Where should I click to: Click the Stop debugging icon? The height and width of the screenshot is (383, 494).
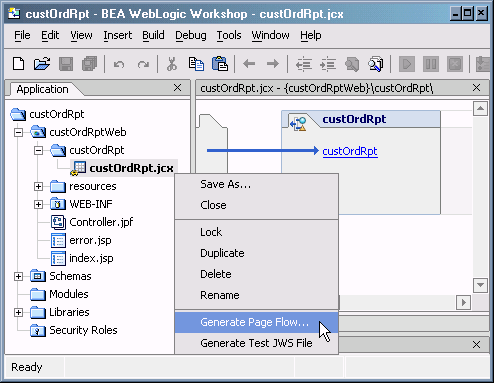455,63
